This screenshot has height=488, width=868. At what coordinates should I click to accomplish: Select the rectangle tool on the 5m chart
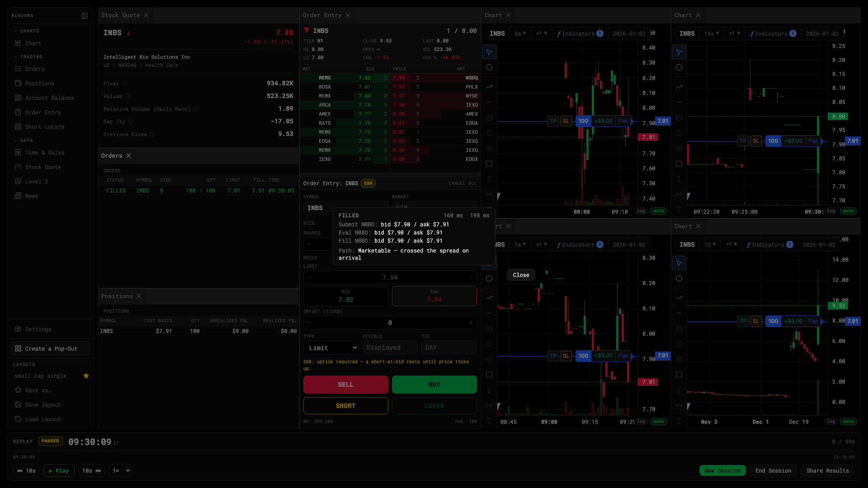[489, 164]
